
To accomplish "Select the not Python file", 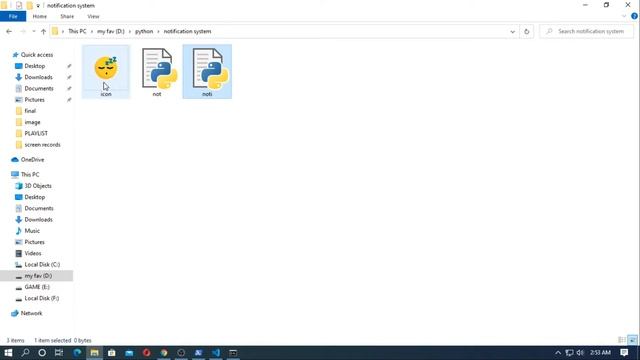I will [157, 71].
